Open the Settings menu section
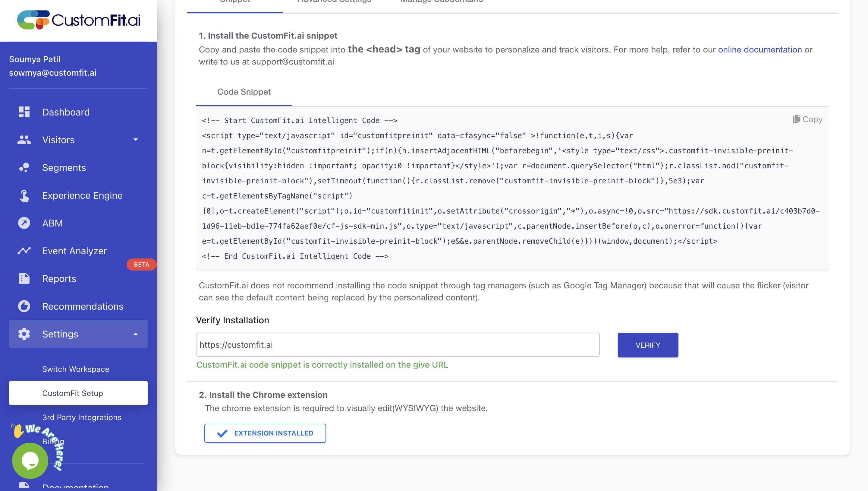This screenshot has height=491, width=868. (x=60, y=334)
